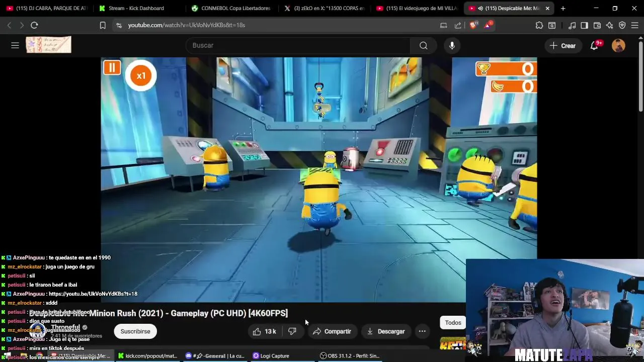This screenshot has width=644, height=362.
Task: Close the Despicable Me tab
Action: [547, 8]
